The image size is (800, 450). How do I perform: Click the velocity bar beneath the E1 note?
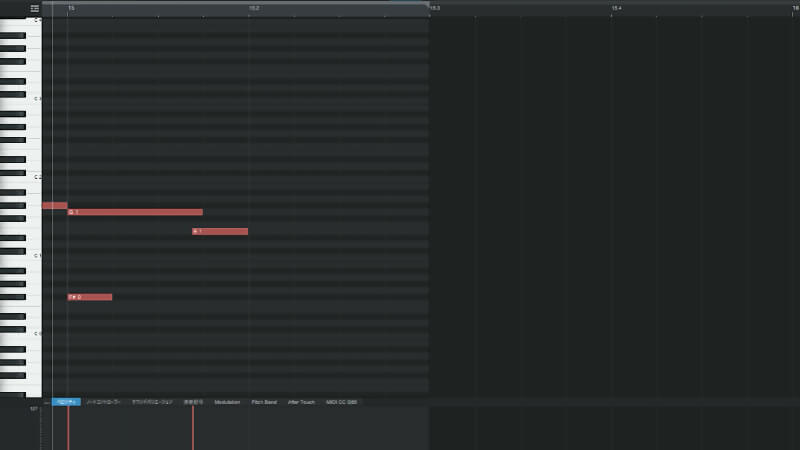pyautogui.click(x=193, y=428)
